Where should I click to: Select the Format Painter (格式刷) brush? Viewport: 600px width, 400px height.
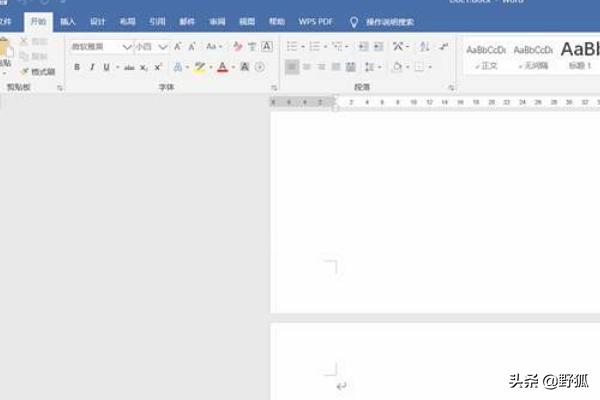pyautogui.click(x=38, y=72)
